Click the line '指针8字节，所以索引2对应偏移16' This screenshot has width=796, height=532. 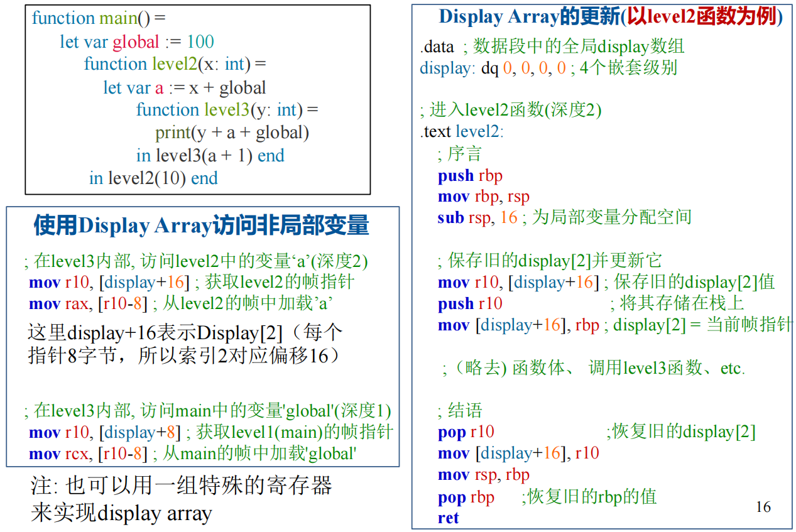click(184, 356)
